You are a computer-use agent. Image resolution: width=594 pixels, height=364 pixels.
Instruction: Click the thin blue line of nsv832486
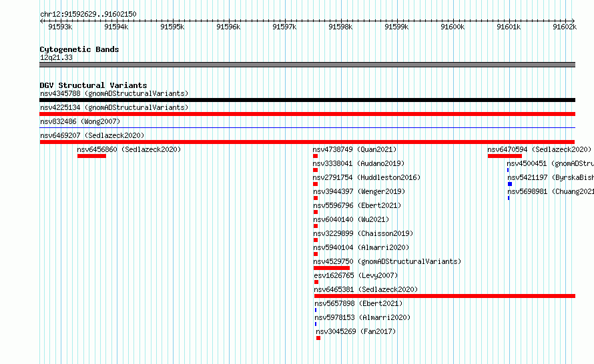pos(307,128)
